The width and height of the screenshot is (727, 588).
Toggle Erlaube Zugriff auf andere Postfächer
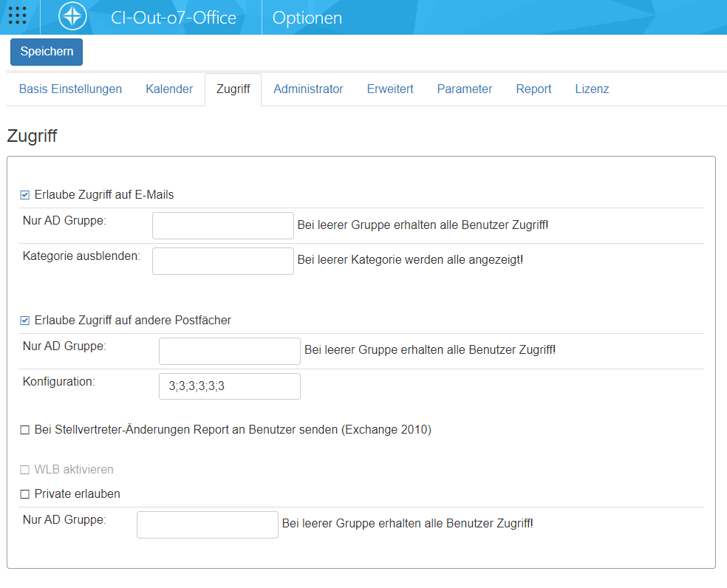point(25,321)
